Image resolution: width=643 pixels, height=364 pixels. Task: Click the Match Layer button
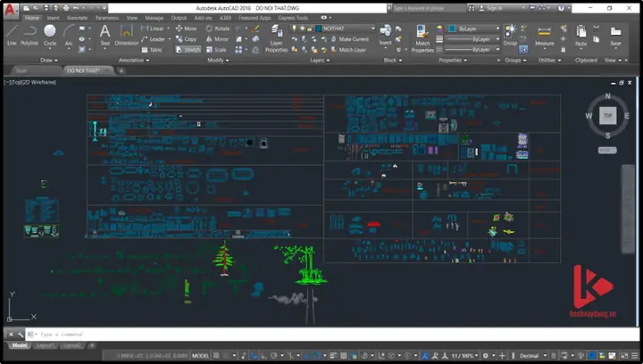coord(348,50)
